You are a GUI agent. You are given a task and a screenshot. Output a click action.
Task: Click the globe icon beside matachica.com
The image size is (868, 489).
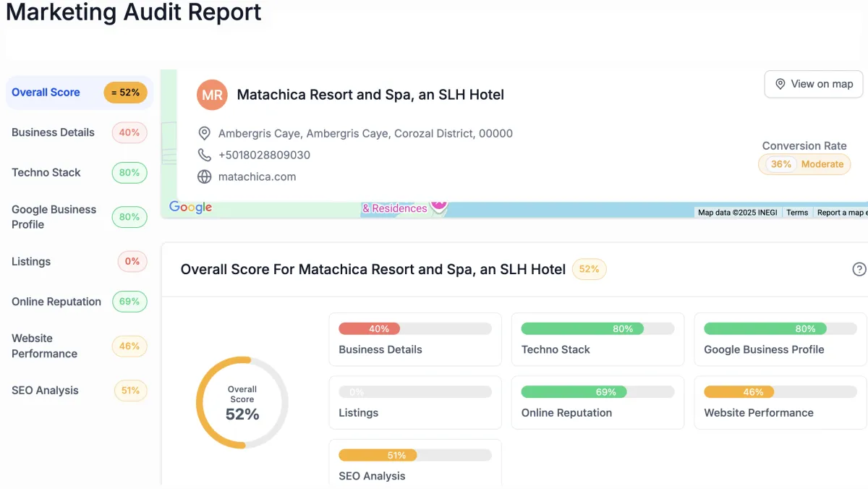pyautogui.click(x=205, y=177)
